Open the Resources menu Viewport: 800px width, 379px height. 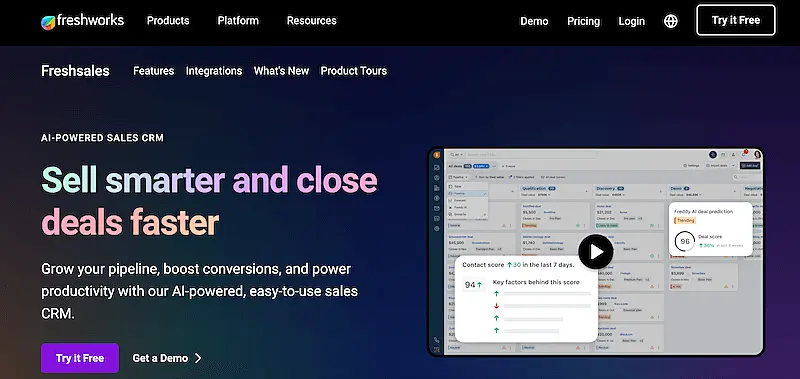click(311, 21)
